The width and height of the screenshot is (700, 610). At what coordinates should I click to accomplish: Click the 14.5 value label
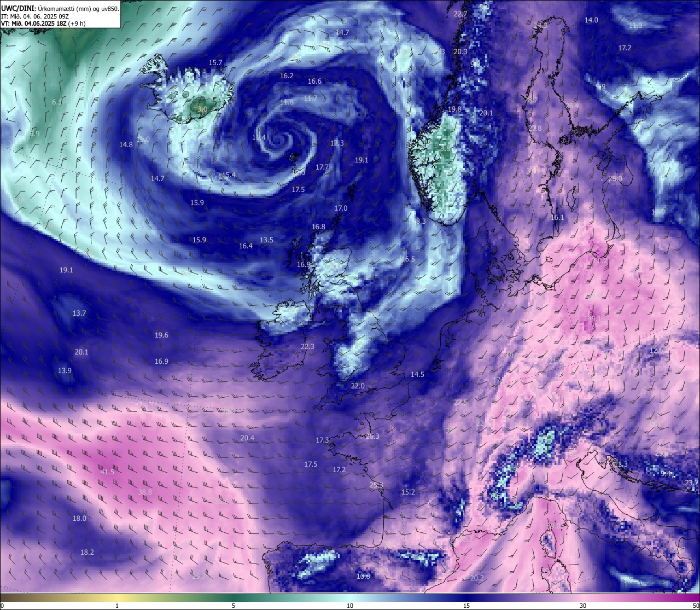pyautogui.click(x=417, y=375)
